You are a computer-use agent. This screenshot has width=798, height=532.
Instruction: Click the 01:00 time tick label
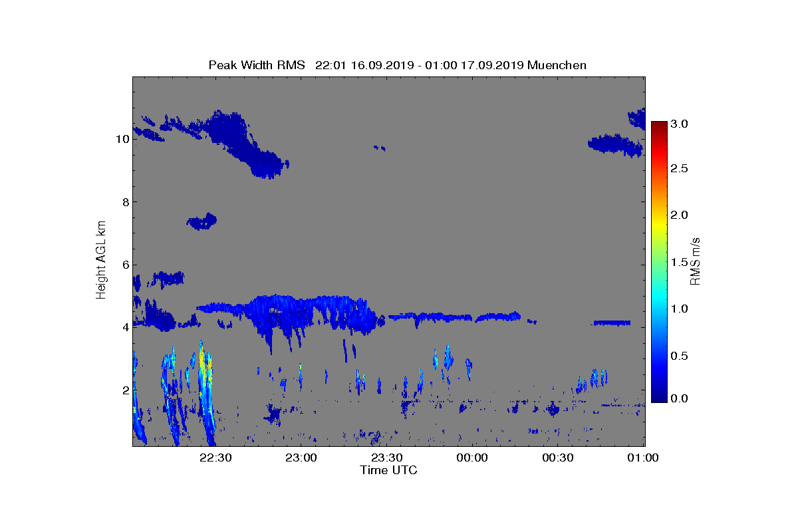(643, 458)
